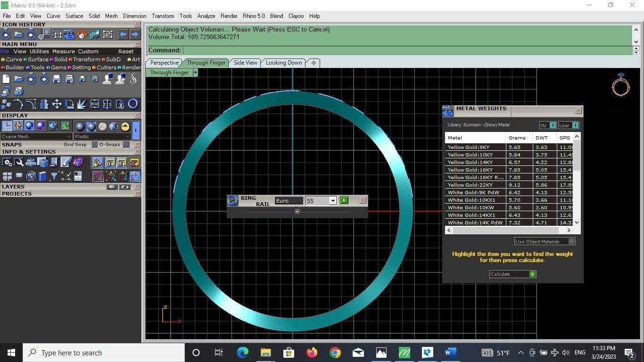Toggle the Grid Snap switch
This screenshot has width=644, height=362.
pyautogui.click(x=94, y=145)
